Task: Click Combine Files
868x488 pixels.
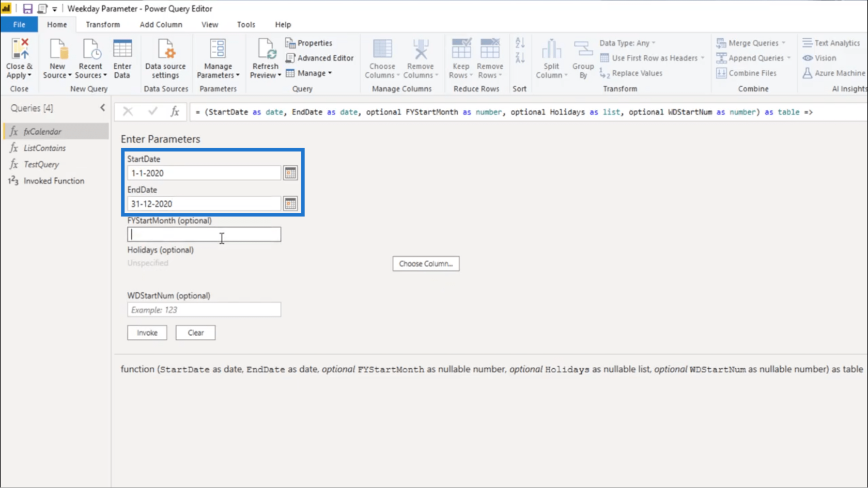Action: 747,73
